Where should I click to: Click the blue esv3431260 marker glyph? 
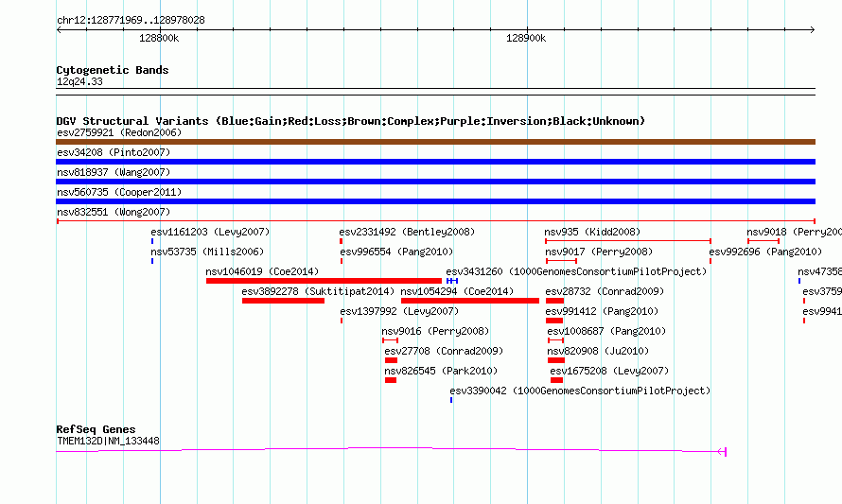(x=452, y=281)
